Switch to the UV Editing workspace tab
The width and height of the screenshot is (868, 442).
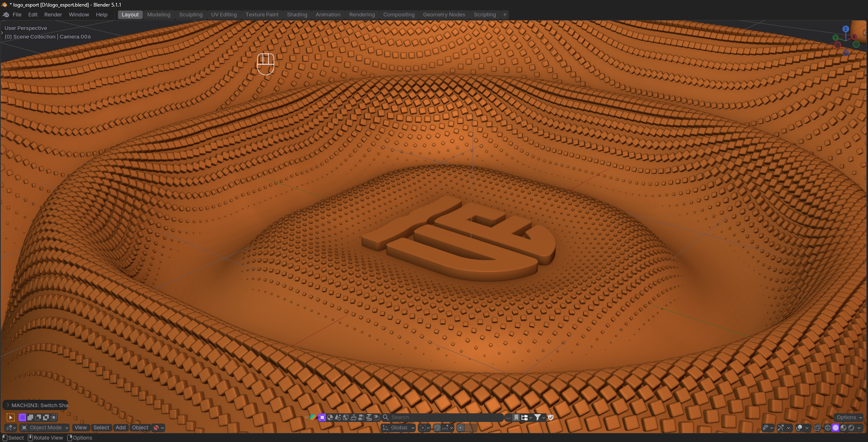[x=224, y=15]
